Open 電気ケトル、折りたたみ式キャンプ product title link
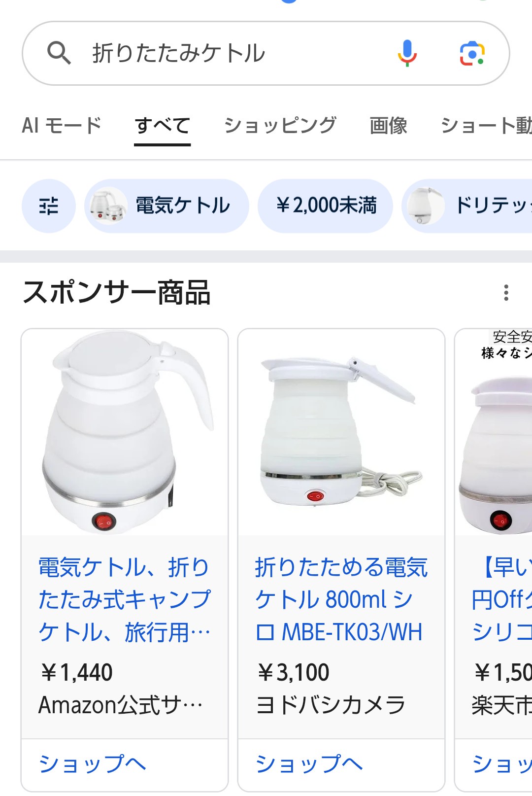Image resolution: width=532 pixels, height=796 pixels. click(x=125, y=600)
